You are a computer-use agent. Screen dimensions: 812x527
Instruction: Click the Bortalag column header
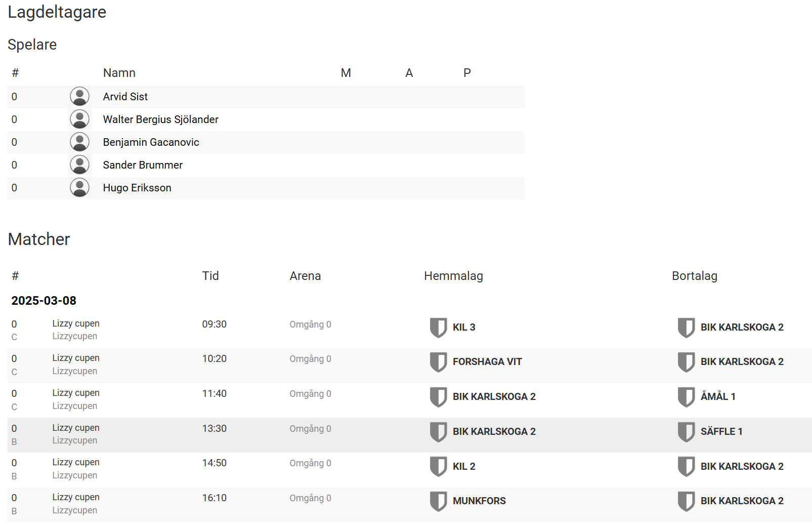(x=694, y=276)
